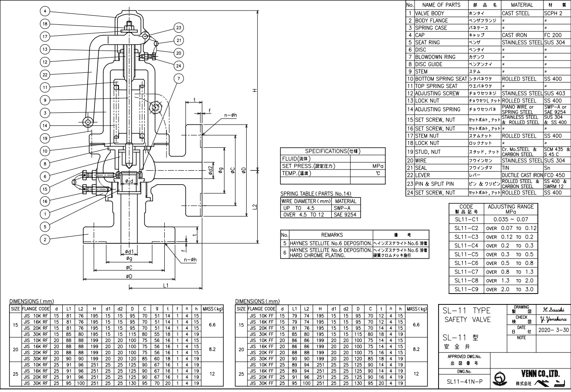Select the 'VALVE BODY' part name

(429, 13)
